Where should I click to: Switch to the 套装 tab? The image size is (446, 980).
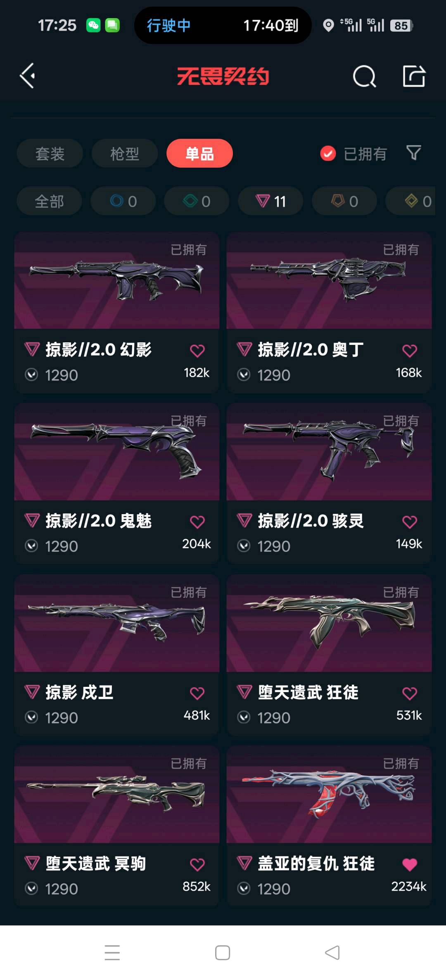50,154
